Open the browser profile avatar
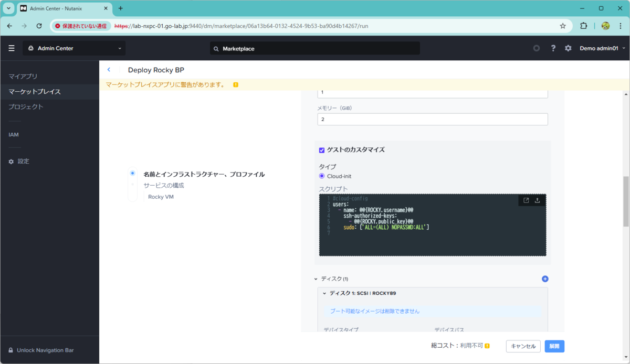The width and height of the screenshot is (630, 364). pos(605,26)
